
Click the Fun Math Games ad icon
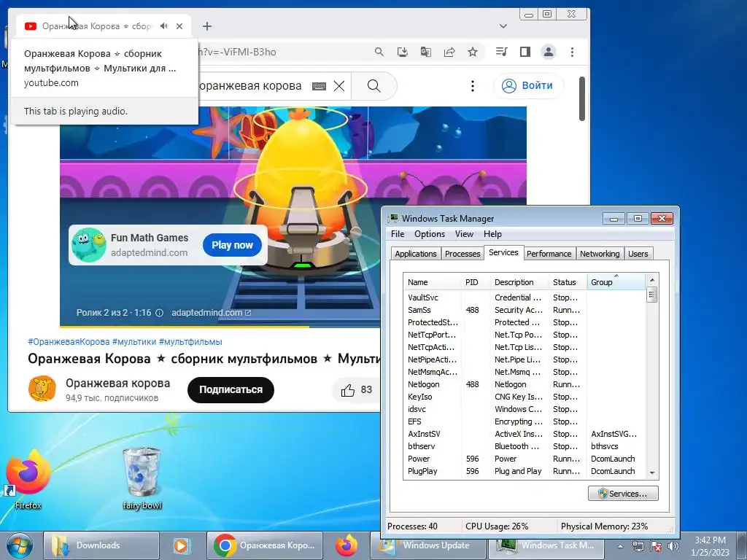click(88, 245)
